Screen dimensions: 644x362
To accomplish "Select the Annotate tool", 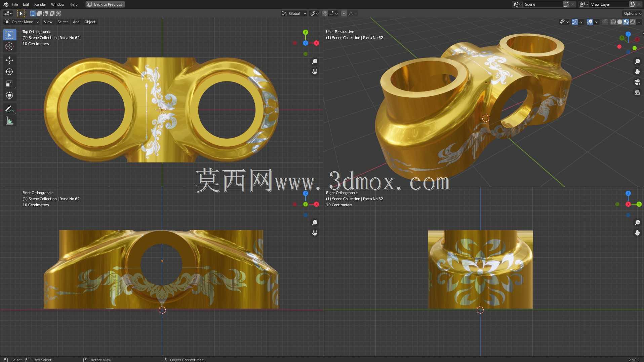I will click(x=9, y=109).
